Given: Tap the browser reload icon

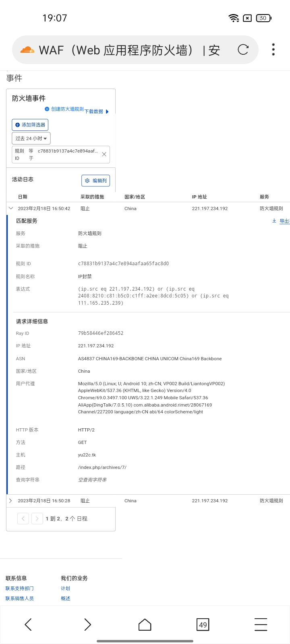Looking at the screenshot, I should point(243,50).
